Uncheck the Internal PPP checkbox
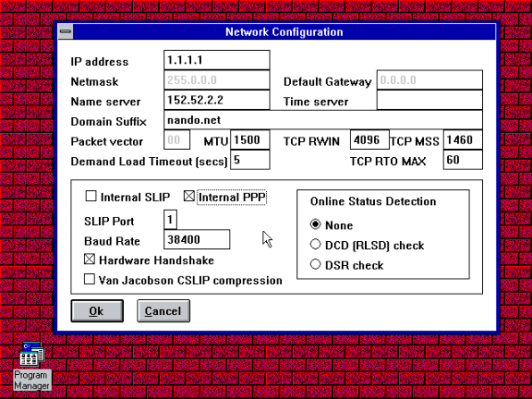 pos(189,196)
